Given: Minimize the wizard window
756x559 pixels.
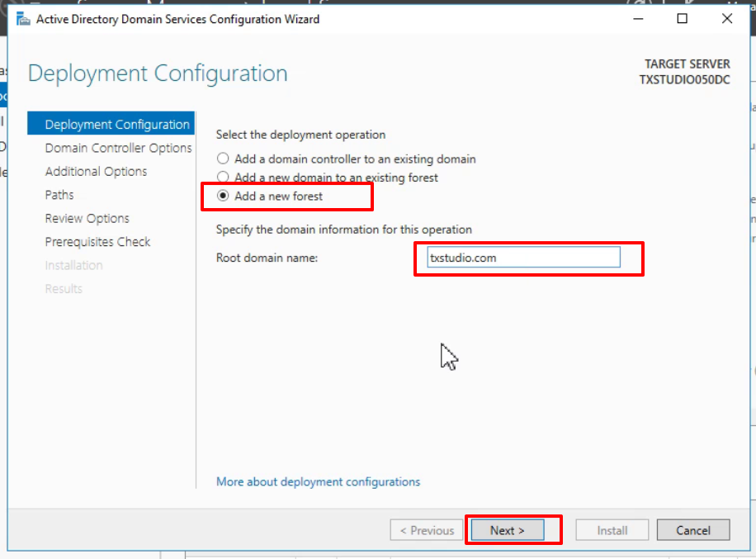Looking at the screenshot, I should click(638, 19).
